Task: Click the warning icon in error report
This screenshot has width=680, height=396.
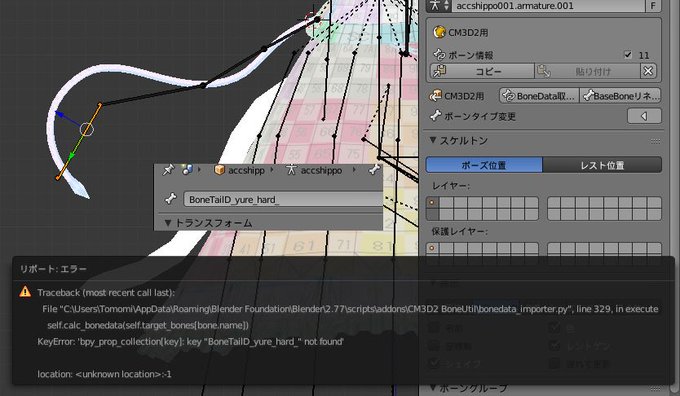Action: [x=25, y=291]
